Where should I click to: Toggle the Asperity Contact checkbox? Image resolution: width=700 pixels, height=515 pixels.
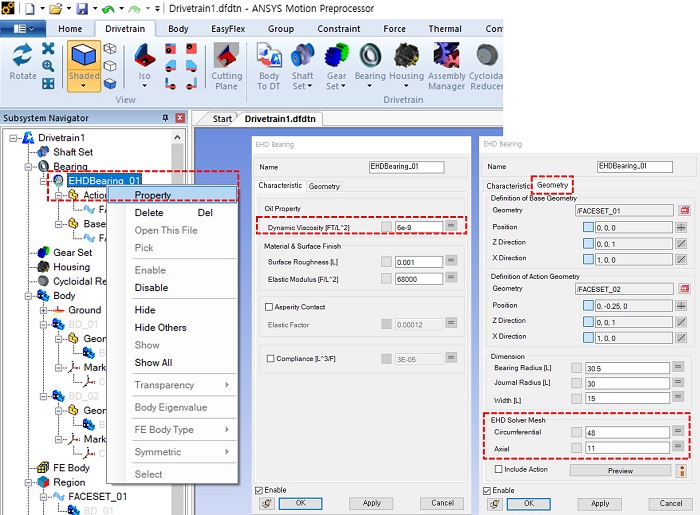pos(269,307)
